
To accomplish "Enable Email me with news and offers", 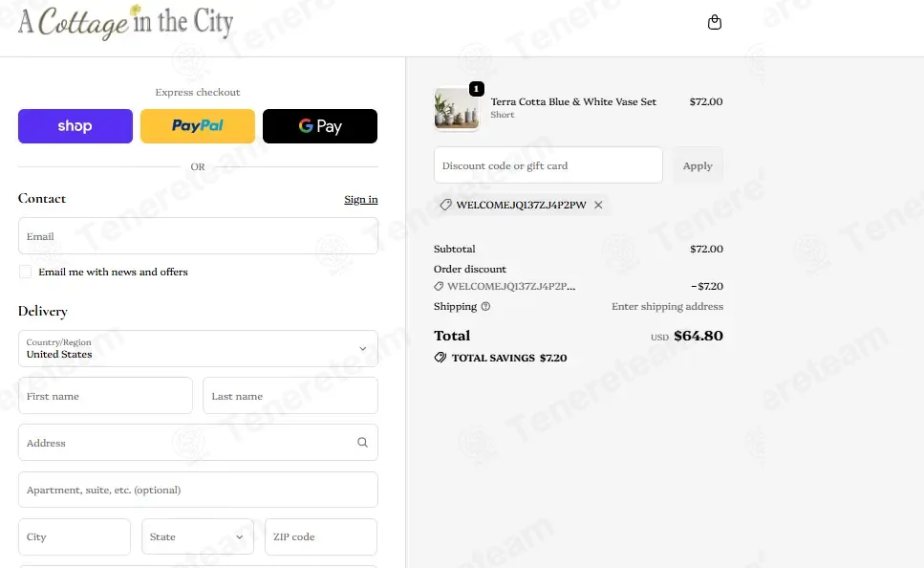I will (26, 272).
